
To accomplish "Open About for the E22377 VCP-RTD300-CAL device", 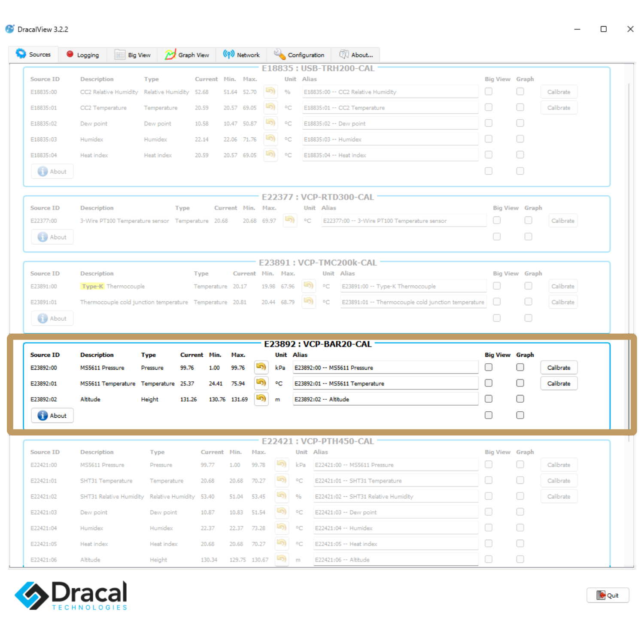I will [x=52, y=237].
